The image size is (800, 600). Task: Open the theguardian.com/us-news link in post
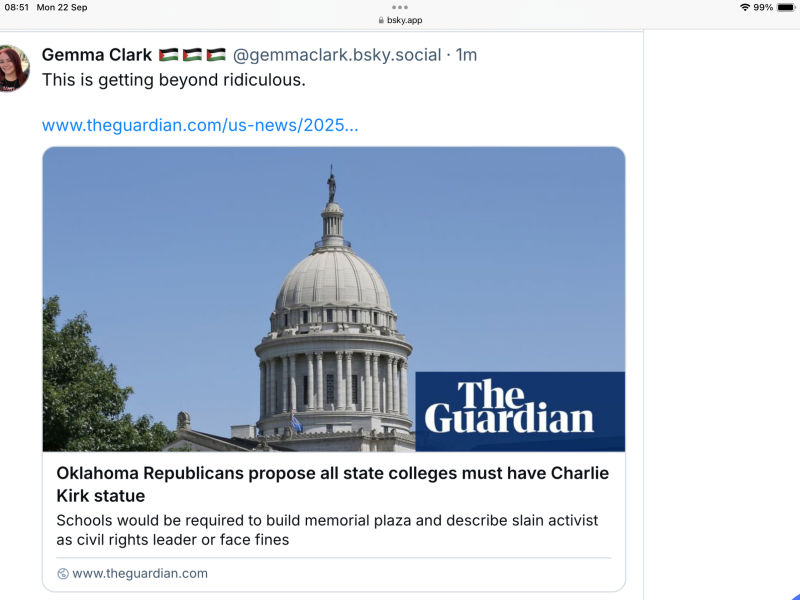[200, 125]
